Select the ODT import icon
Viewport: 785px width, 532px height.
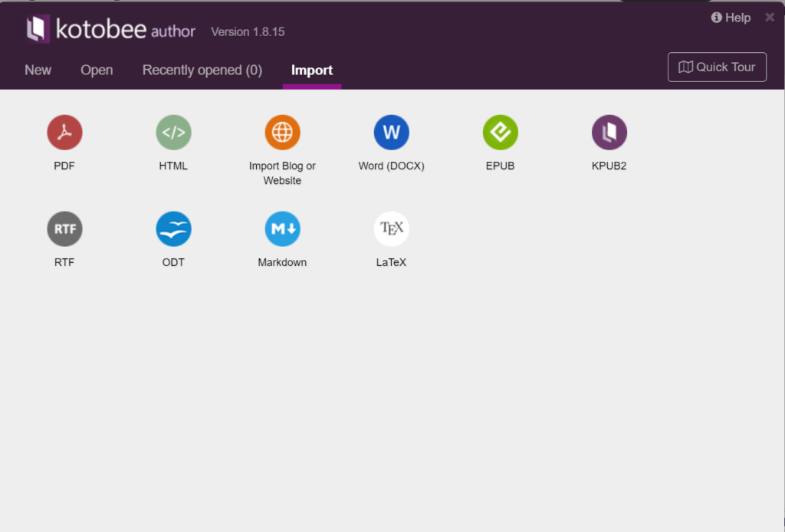click(x=173, y=229)
